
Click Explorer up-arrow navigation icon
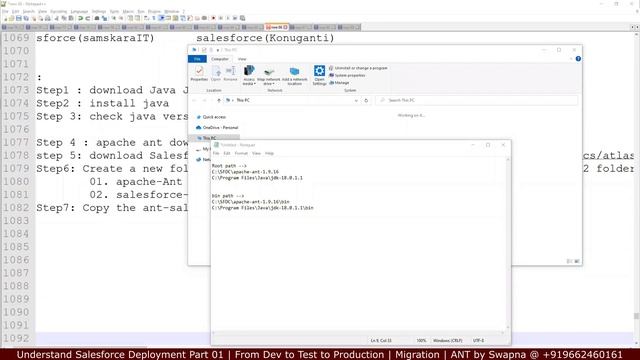pos(219,100)
